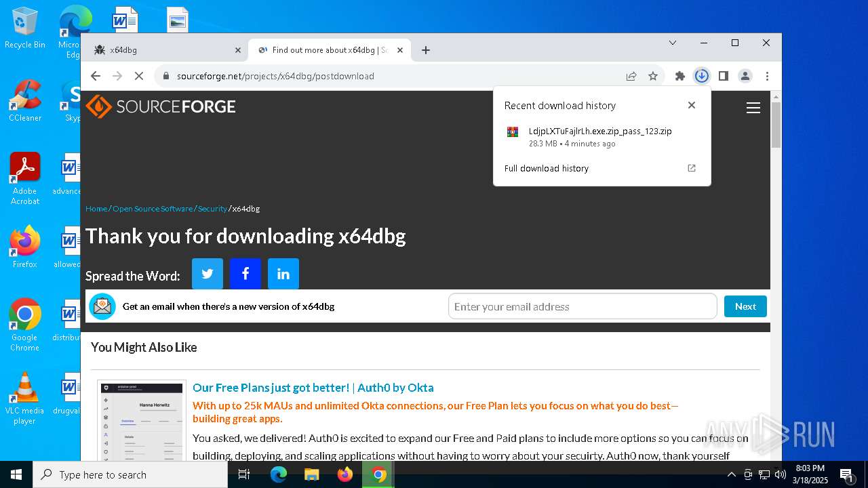Go to Home breadcrumb
Viewport: 868px width, 488px height.
(96, 209)
